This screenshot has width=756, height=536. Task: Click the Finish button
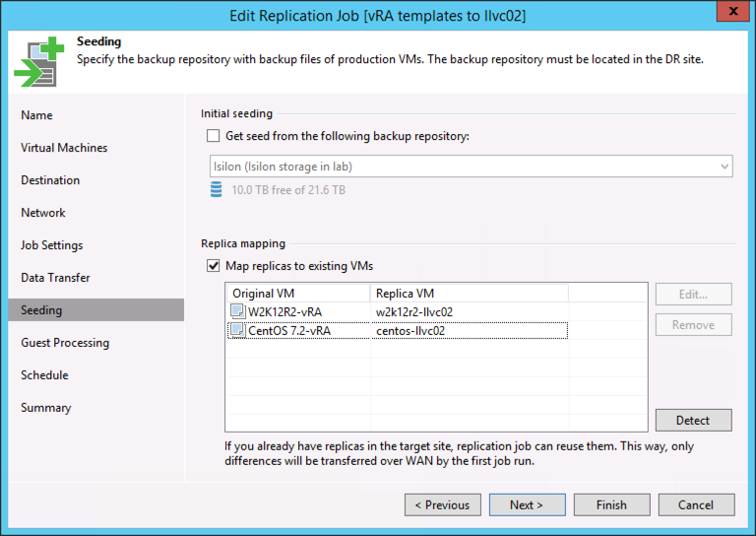click(611, 505)
